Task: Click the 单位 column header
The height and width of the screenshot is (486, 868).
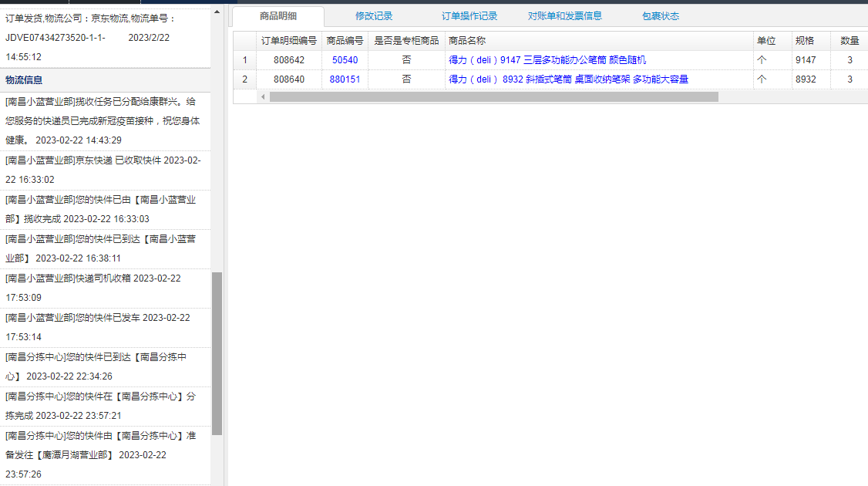Action: tap(772, 41)
